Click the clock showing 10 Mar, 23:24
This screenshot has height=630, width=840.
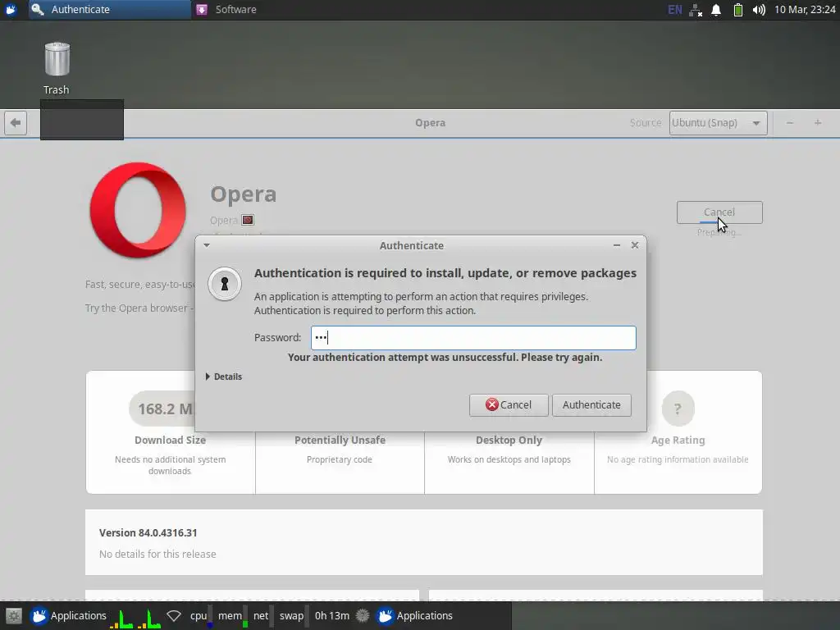pos(805,10)
